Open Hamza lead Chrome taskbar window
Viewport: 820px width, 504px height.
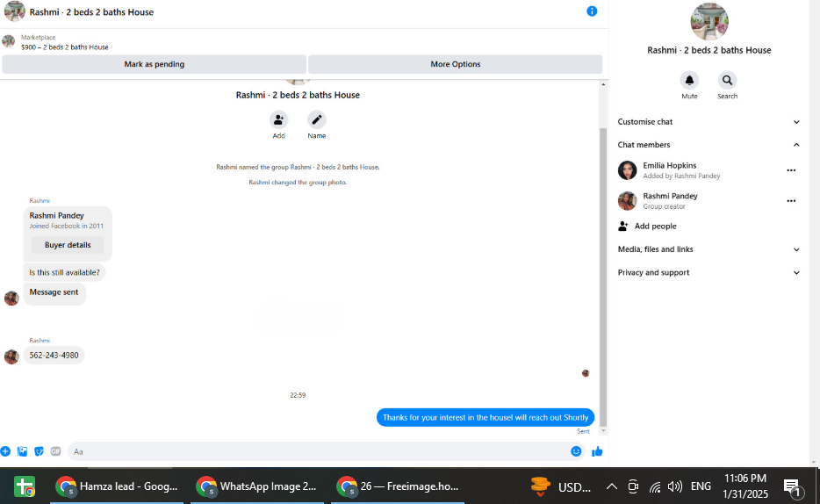(117, 486)
